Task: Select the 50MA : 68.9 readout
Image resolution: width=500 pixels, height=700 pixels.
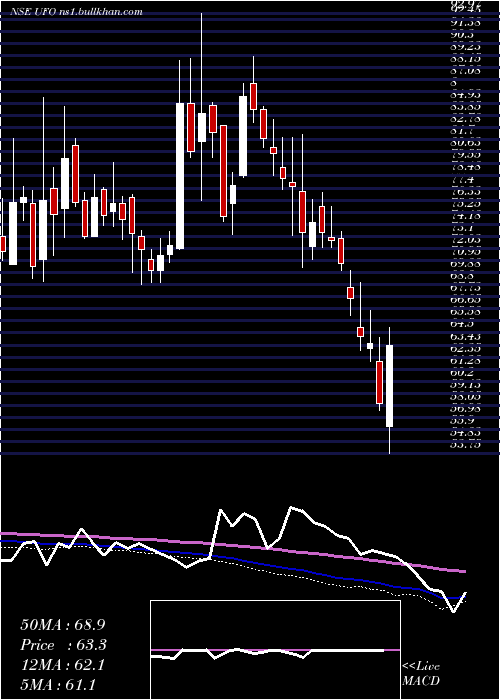Action: pos(63,625)
